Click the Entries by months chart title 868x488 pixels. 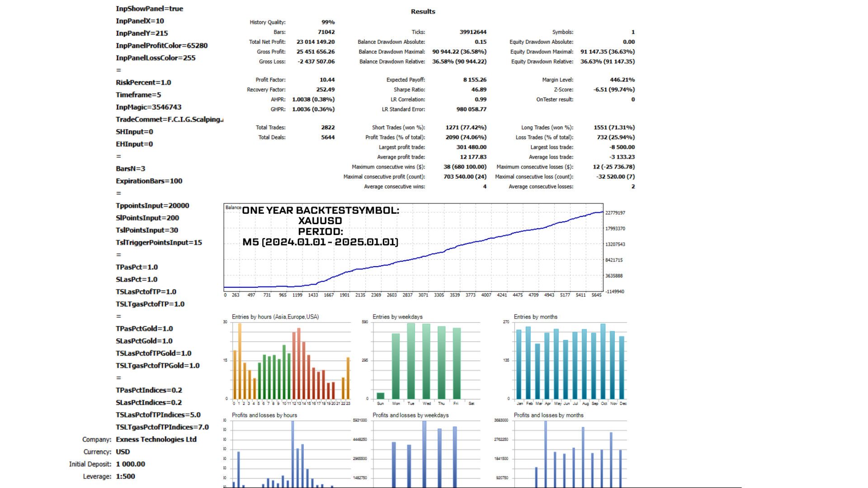pos(535,317)
